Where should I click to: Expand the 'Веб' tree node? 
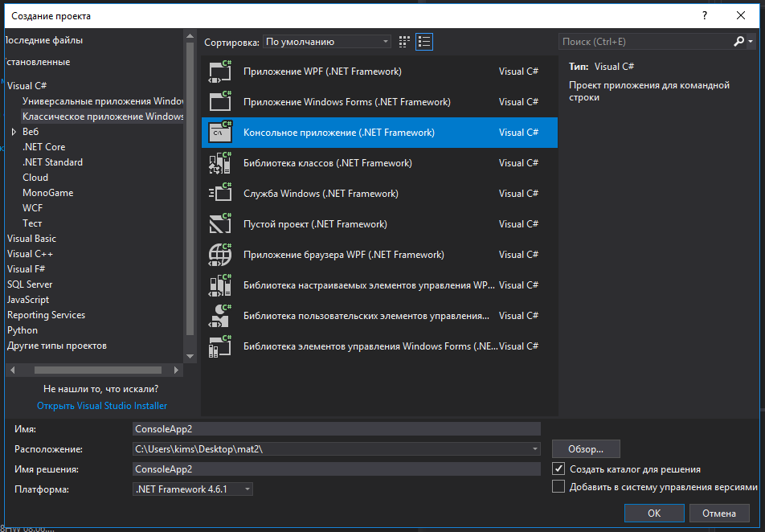(x=14, y=132)
